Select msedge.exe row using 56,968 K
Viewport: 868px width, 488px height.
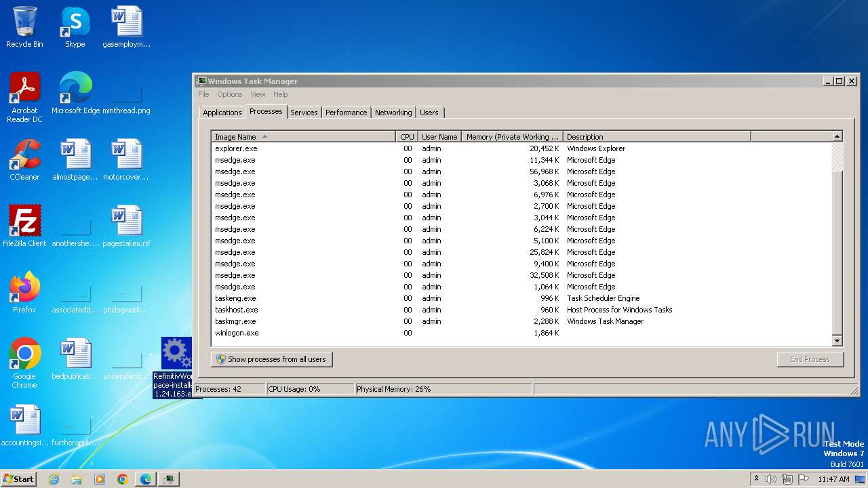(521, 171)
